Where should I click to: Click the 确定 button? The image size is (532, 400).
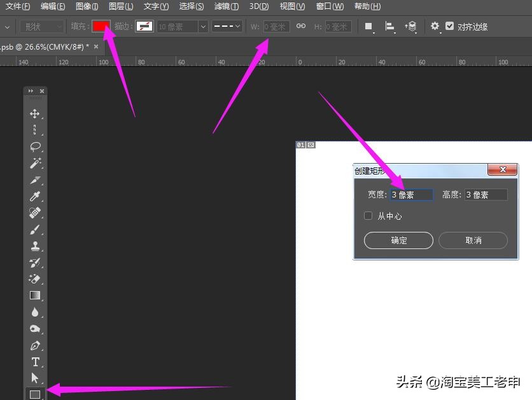point(398,240)
